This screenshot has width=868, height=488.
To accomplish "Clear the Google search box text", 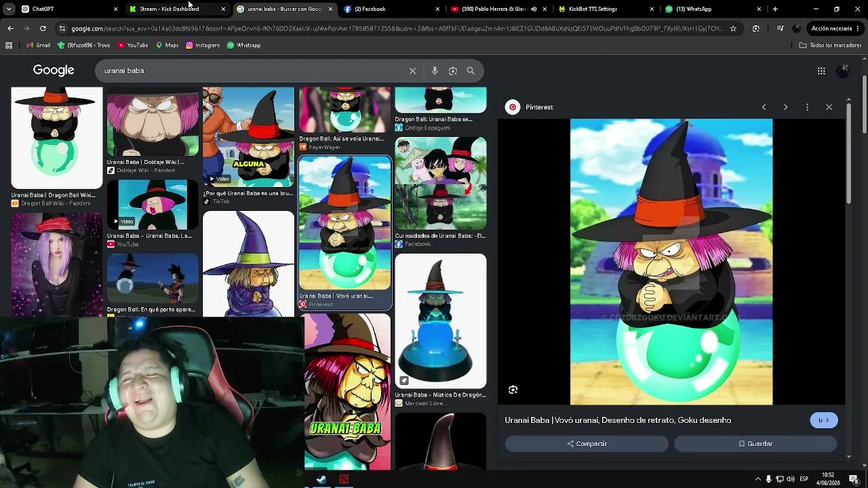I will click(x=412, y=70).
